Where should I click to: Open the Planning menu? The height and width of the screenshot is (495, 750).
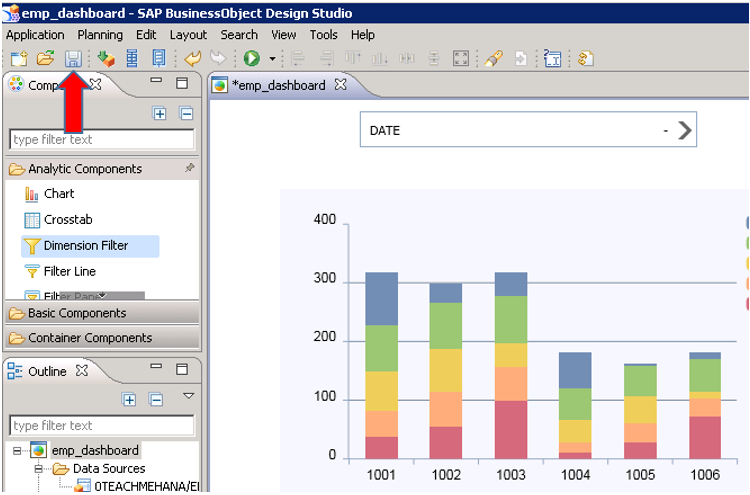tap(100, 35)
